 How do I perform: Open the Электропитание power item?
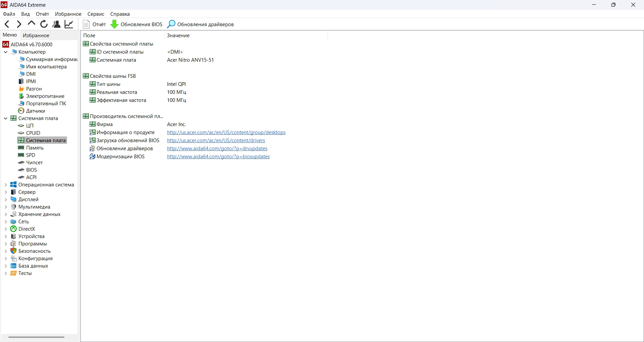[x=41, y=96]
